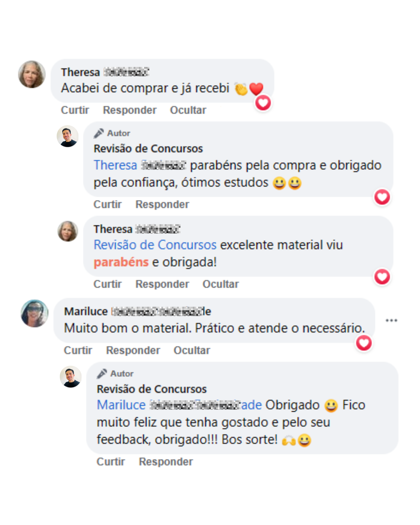Click heart reaction on Theresa's first comment

263,103
